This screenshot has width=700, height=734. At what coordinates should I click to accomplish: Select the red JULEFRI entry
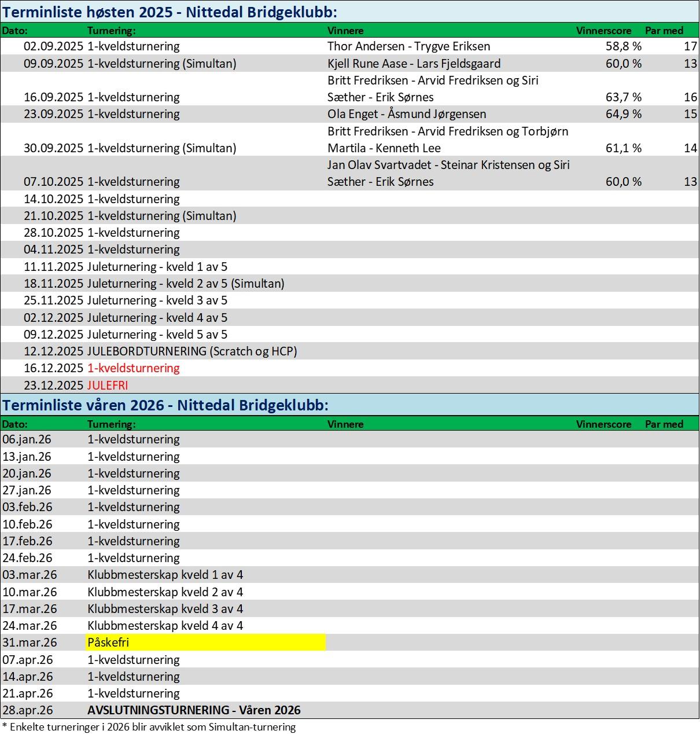coord(108,386)
